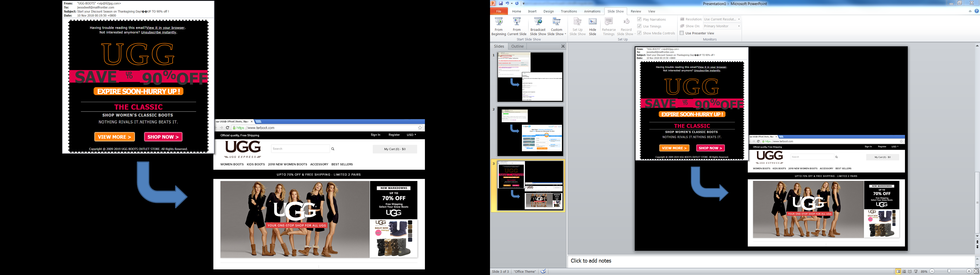Click the Undo arrow icon
The image size is (980, 275).
507,3
